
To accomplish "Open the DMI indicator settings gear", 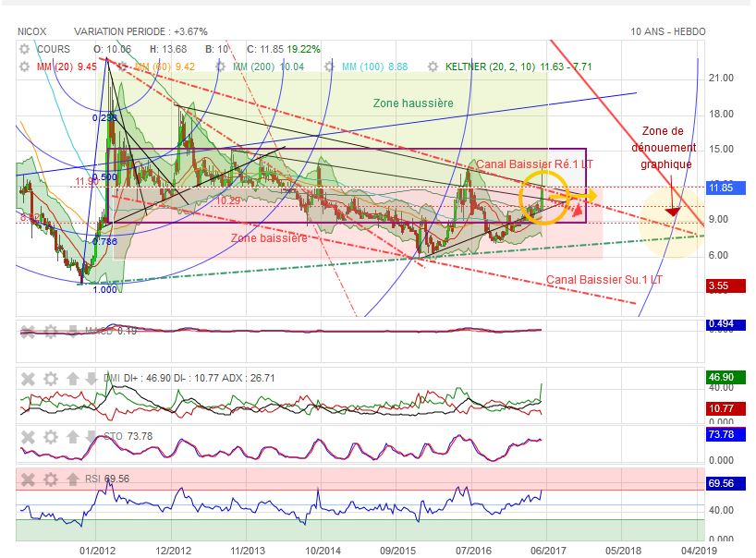I will point(51,379).
